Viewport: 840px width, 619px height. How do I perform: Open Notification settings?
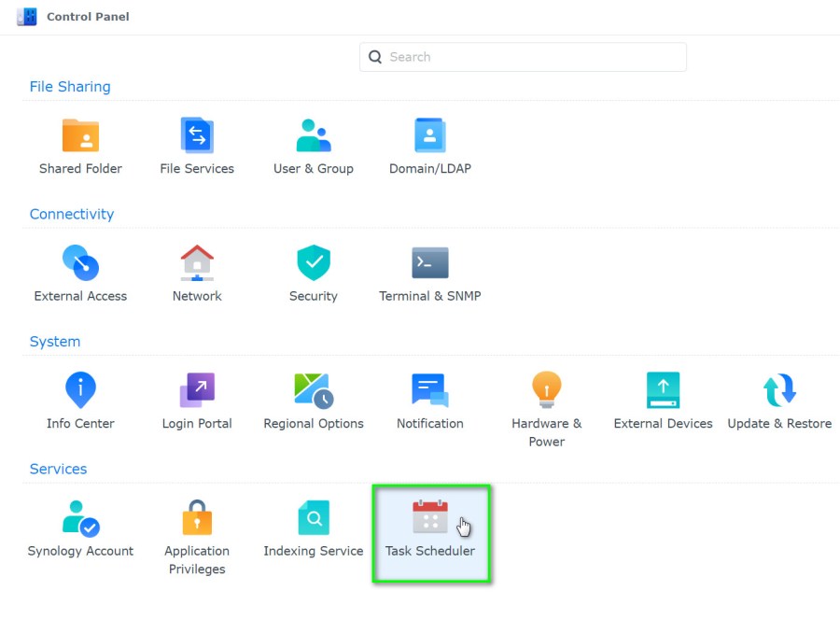429,399
